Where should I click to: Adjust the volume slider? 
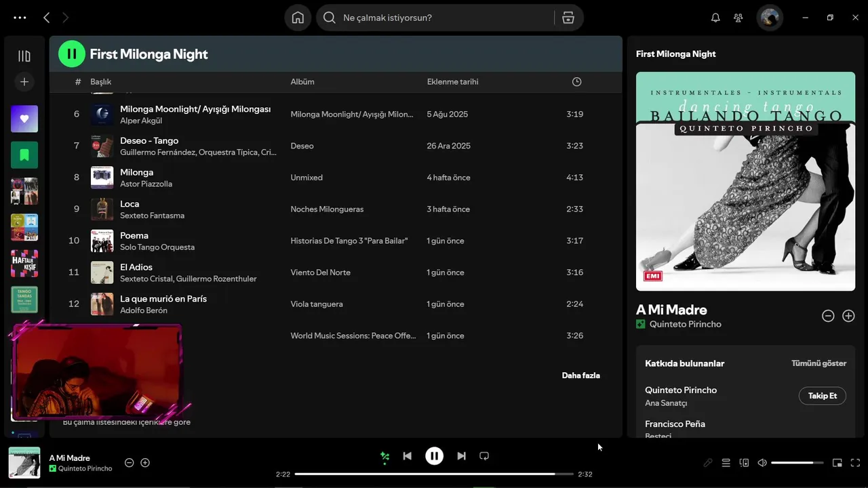797,463
